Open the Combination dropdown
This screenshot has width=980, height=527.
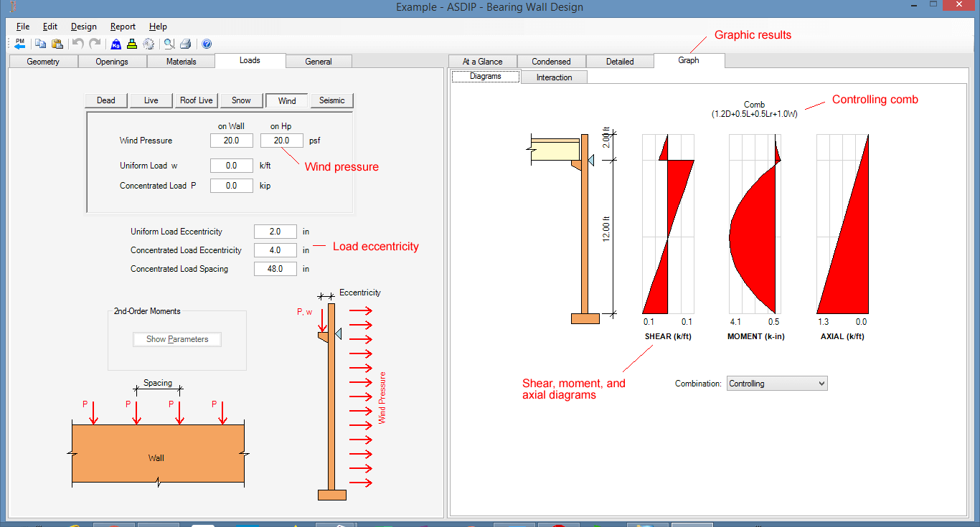click(776, 384)
